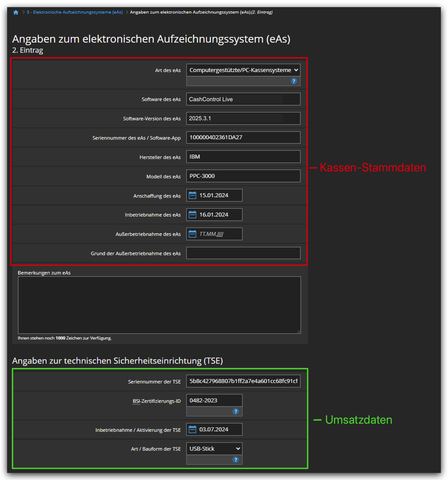Viewport: 448px width, 480px height.
Task: Select the Modell des eAs field
Action: pos(243,176)
